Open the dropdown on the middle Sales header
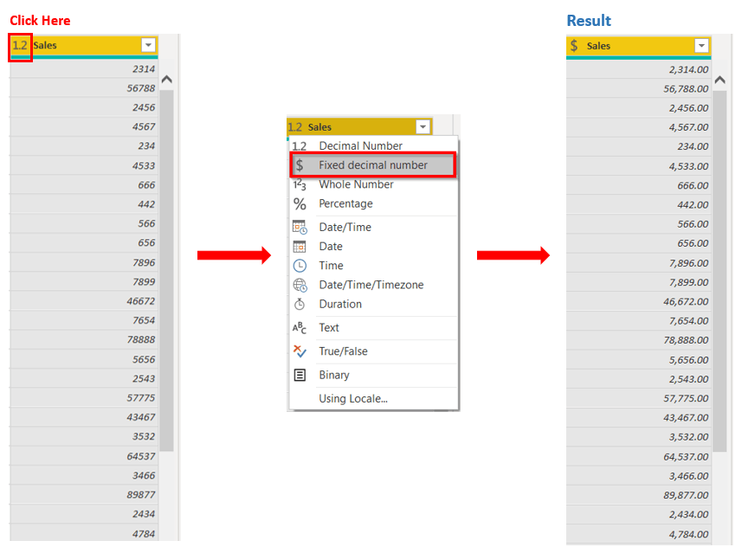The height and width of the screenshot is (560, 742). tap(423, 126)
